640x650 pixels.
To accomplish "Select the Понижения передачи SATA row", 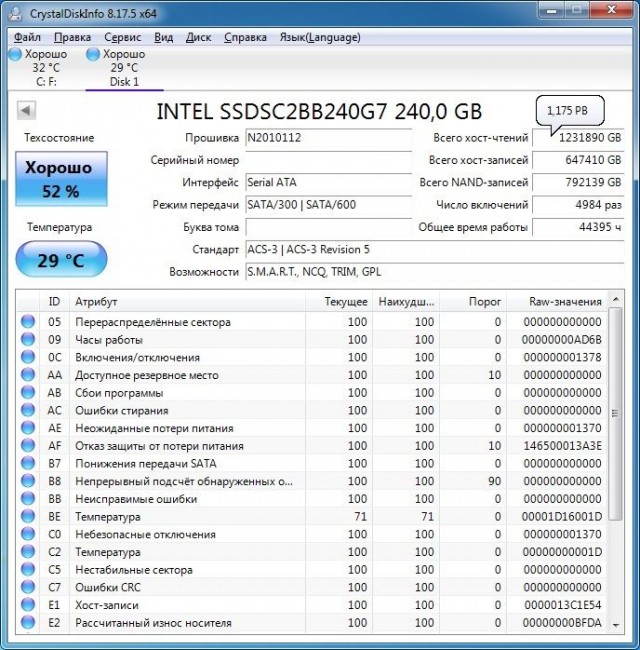I will tap(312, 463).
